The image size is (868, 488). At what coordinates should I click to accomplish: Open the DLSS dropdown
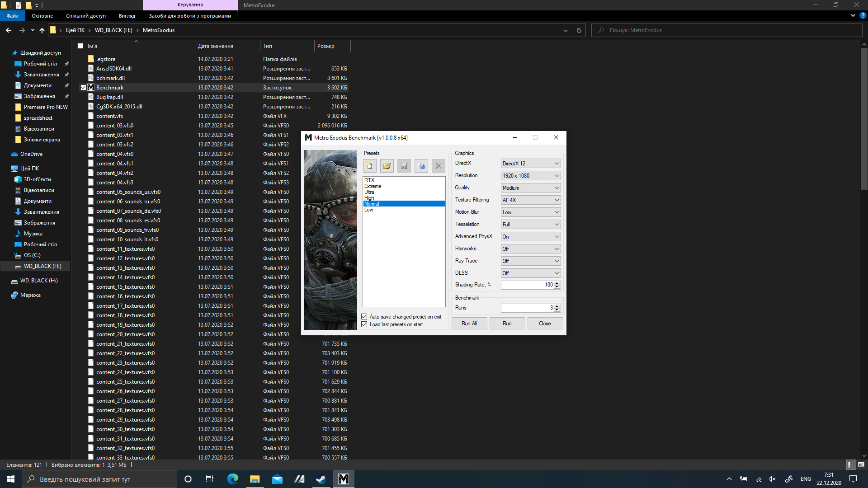pos(531,273)
